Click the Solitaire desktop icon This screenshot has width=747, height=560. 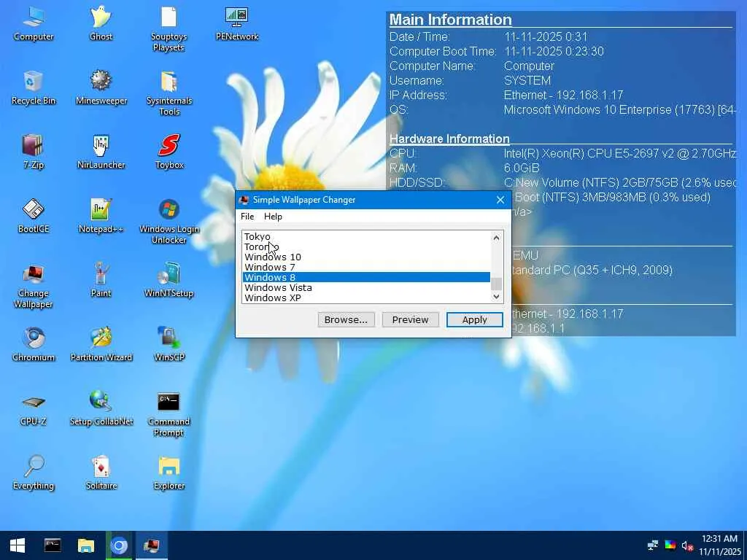click(x=101, y=473)
